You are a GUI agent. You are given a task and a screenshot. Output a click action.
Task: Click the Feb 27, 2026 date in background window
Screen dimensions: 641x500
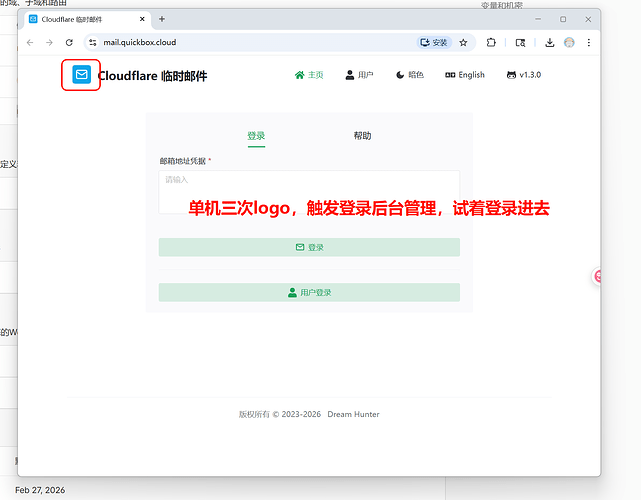[x=40, y=490]
